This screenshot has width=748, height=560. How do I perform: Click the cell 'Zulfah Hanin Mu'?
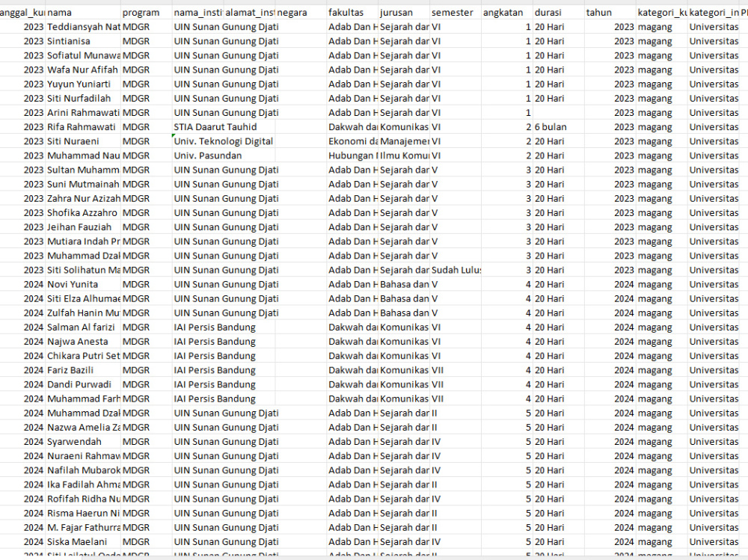coord(83,313)
